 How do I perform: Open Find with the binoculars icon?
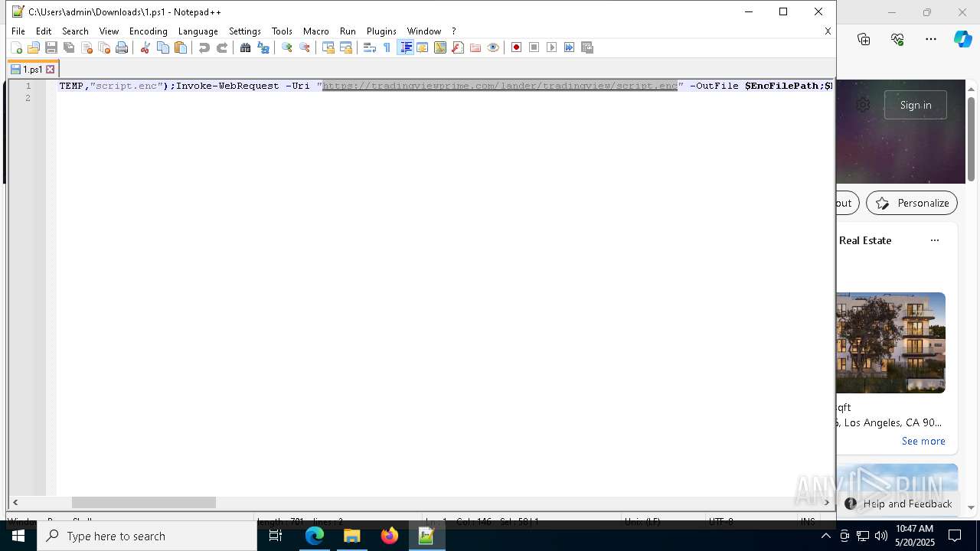click(245, 47)
